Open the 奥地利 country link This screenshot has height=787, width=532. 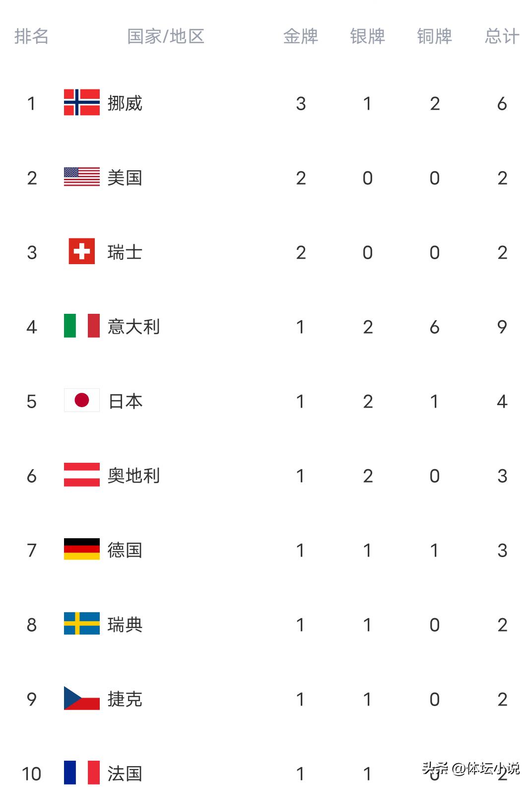pyautogui.click(x=133, y=476)
